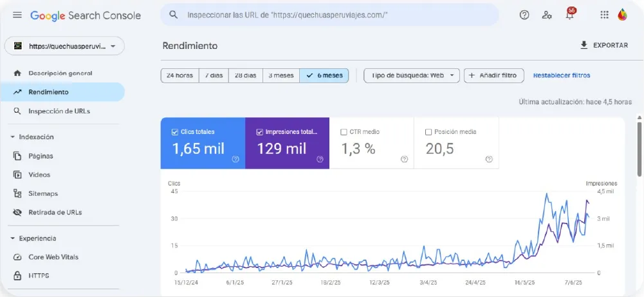The image size is (644, 297).
Task: Open notifications bell with 56 badge
Action: (569, 14)
